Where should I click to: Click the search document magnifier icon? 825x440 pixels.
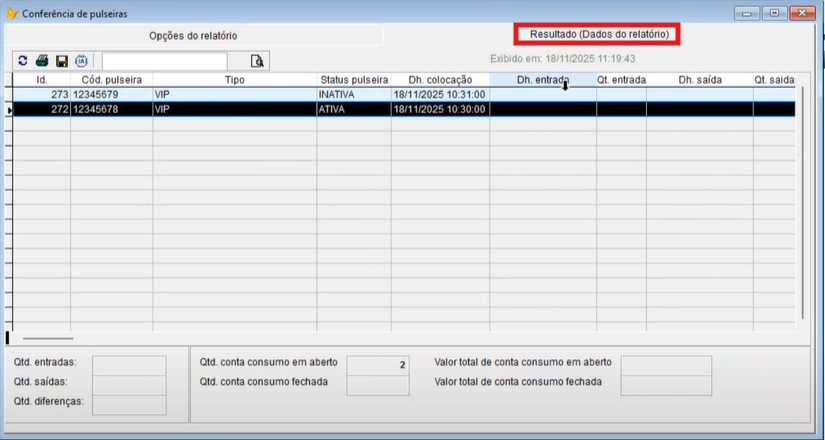[259, 61]
